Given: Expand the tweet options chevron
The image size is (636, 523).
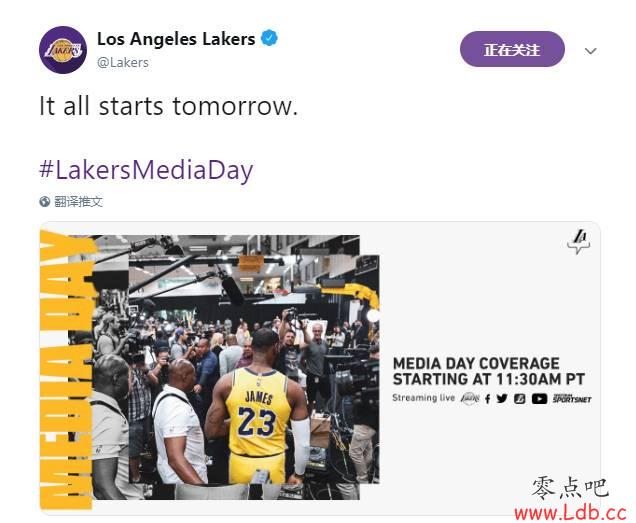Looking at the screenshot, I should tap(590, 50).
